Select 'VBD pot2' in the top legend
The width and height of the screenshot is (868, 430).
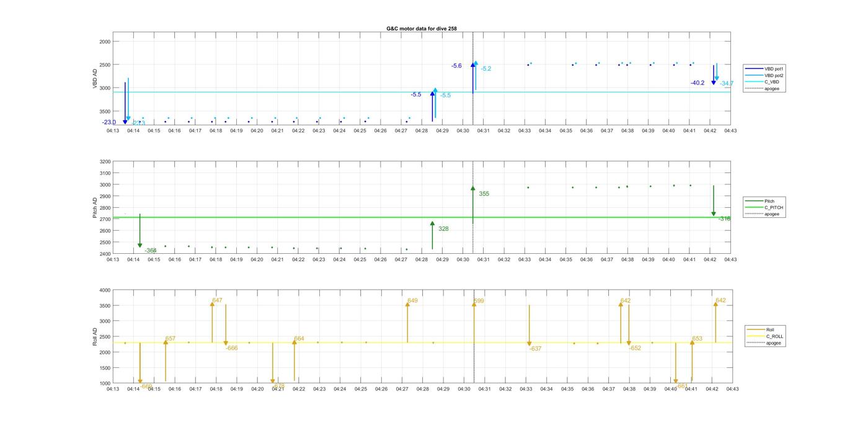pyautogui.click(x=774, y=75)
